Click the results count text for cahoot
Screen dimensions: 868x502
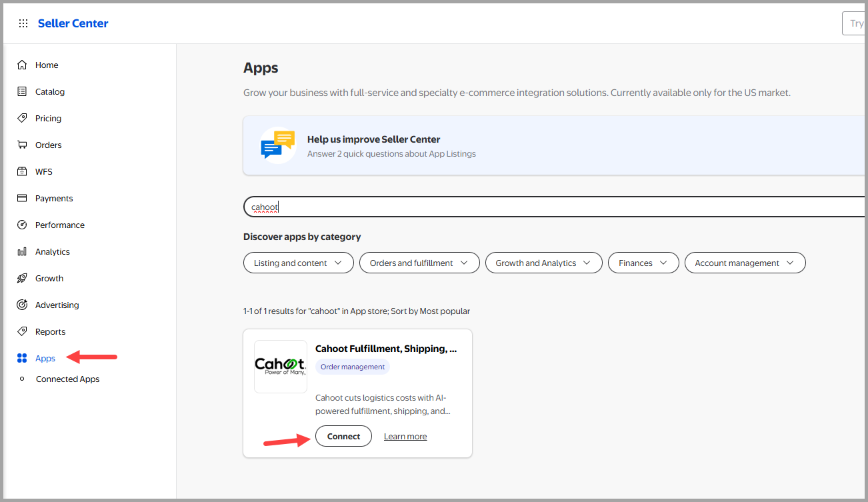tap(357, 311)
